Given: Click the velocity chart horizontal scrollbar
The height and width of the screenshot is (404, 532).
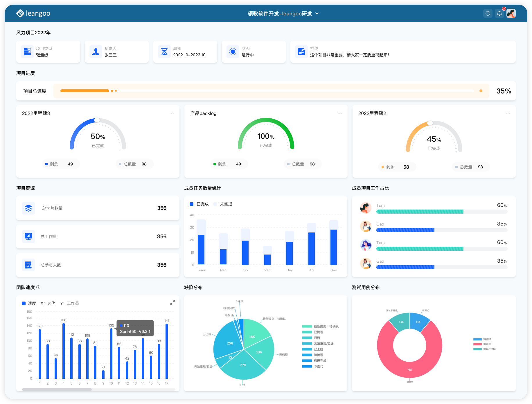Looking at the screenshot, I should click(57, 389).
